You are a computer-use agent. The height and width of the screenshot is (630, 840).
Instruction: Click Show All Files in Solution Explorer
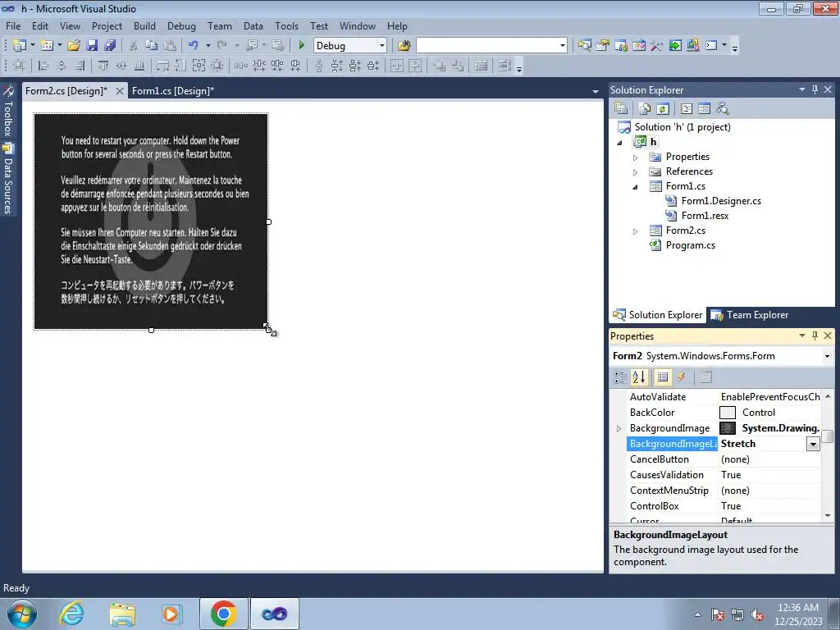[645, 109]
